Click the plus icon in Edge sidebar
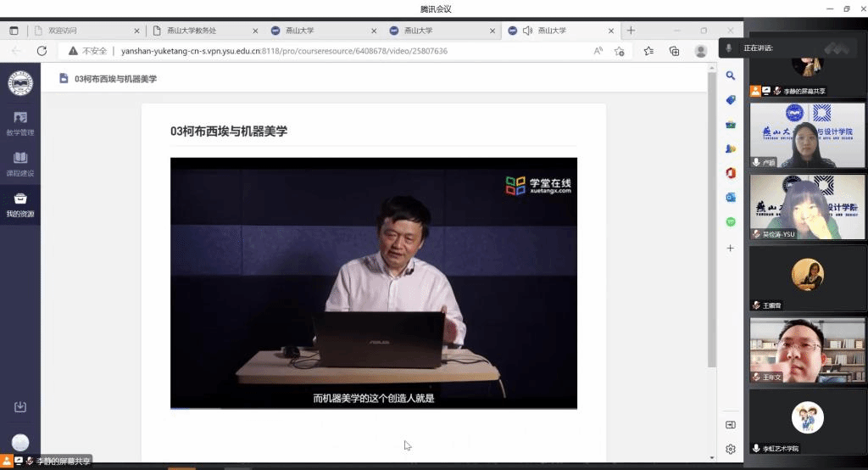 (x=730, y=248)
